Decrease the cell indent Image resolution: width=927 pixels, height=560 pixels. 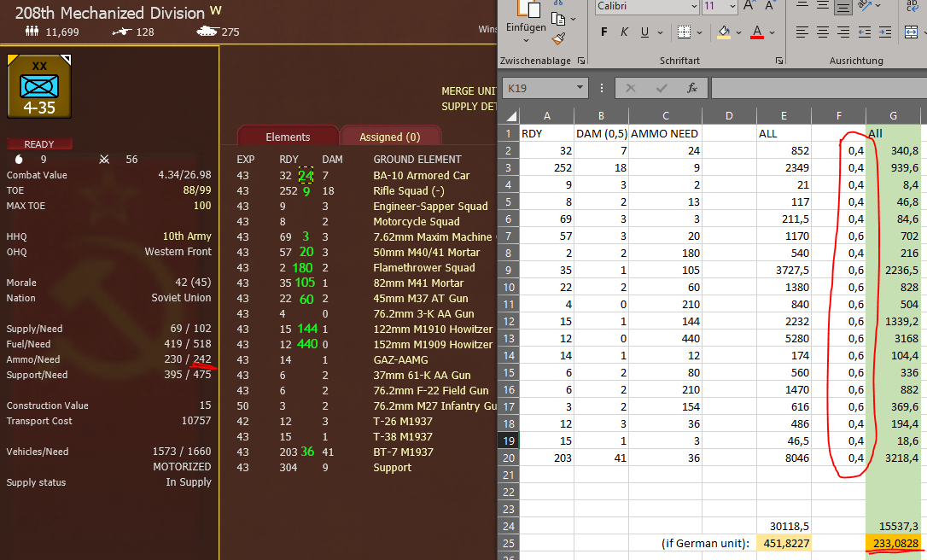coord(865,32)
